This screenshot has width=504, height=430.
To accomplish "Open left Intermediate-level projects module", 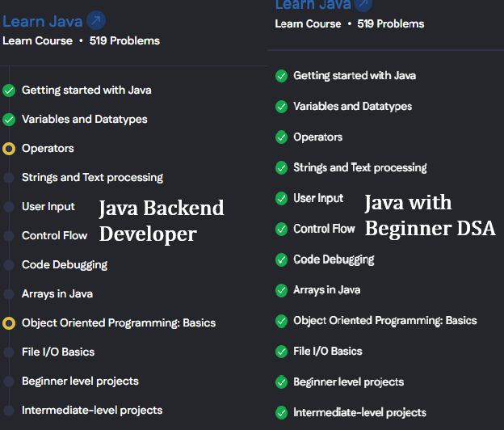I will [92, 411].
